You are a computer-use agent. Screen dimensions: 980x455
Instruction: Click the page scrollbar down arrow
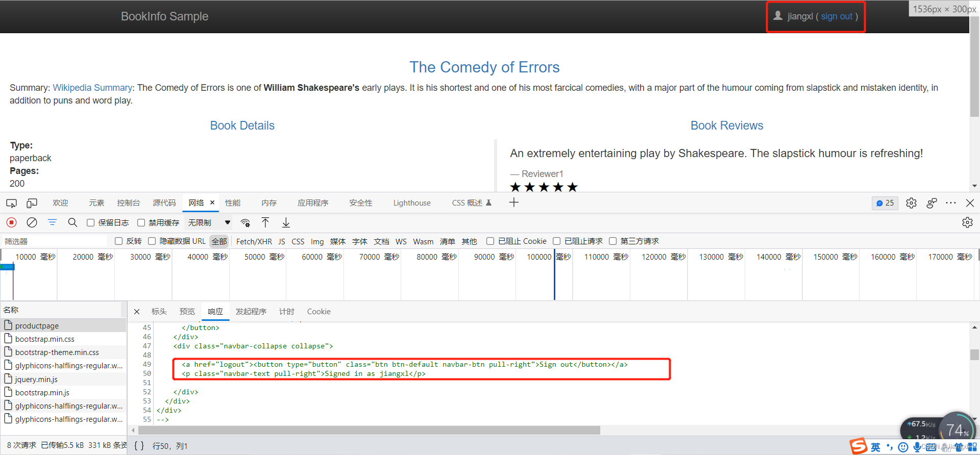pyautogui.click(x=974, y=186)
